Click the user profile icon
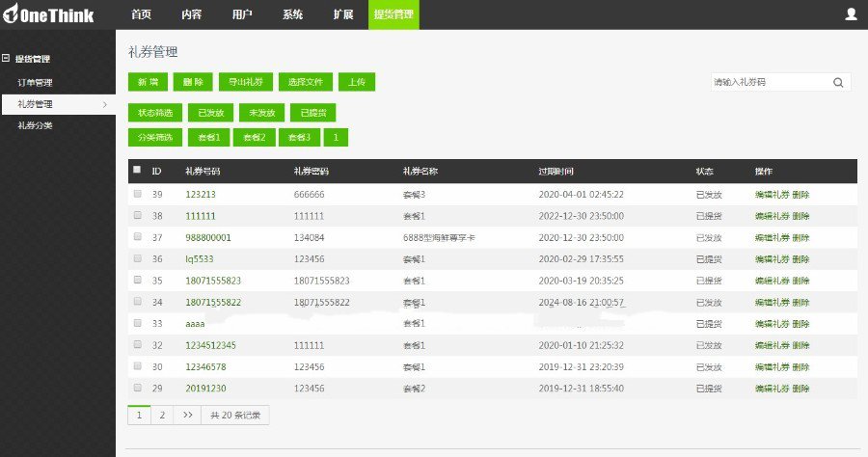Viewport: 868px width, 457px height. 851,13
